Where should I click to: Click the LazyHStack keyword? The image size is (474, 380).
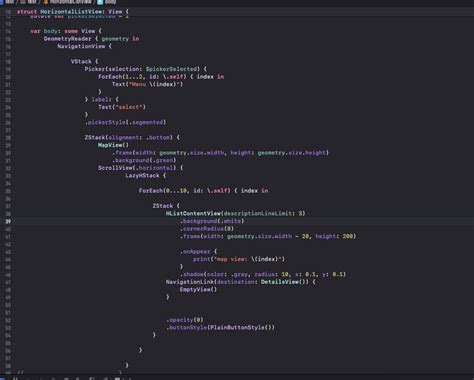click(x=142, y=175)
